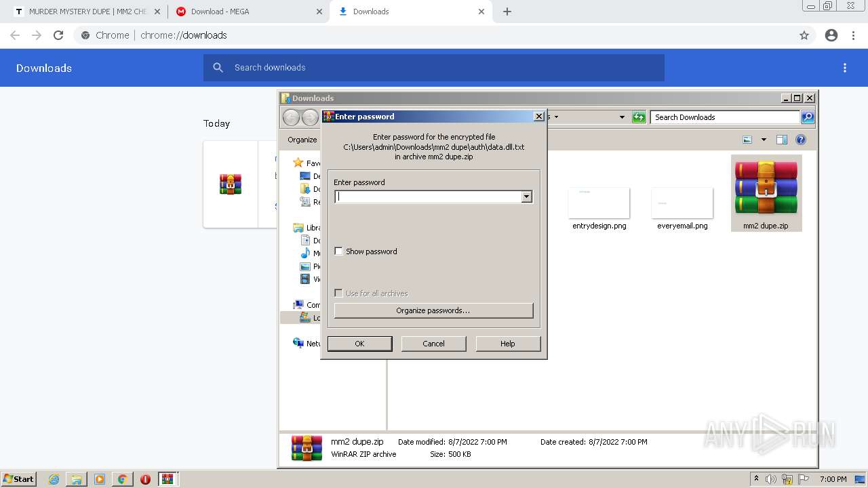Close the Enter password dialog
The width and height of the screenshot is (868, 488).
coord(539,117)
